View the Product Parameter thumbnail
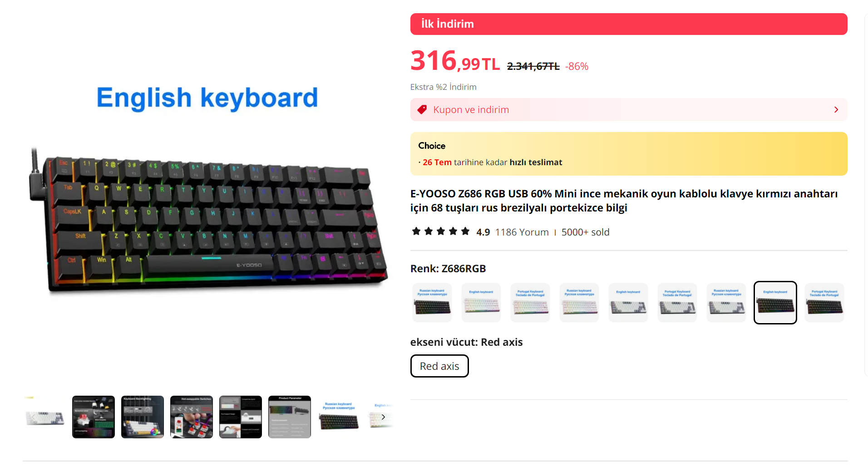This screenshot has height=471, width=868. click(x=289, y=417)
